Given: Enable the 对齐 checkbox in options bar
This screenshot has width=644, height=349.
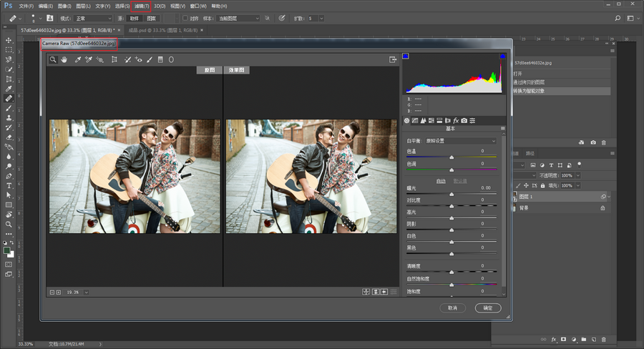Looking at the screenshot, I should (185, 18).
